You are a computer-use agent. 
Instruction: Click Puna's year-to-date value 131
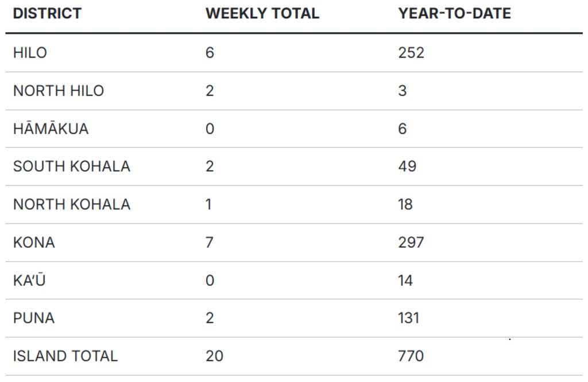[x=409, y=318]
